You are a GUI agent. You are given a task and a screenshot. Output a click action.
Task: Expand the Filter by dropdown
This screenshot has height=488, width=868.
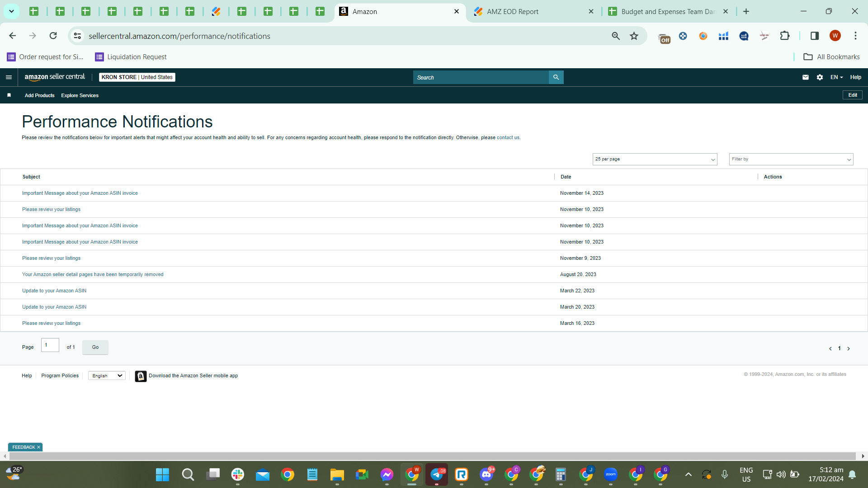tap(791, 159)
